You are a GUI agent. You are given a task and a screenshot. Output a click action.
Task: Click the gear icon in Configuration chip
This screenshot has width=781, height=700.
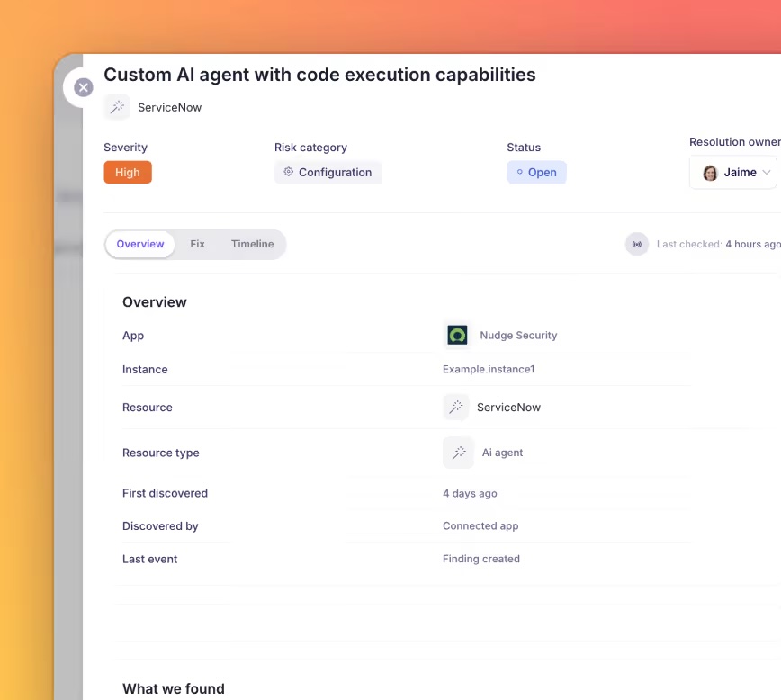click(289, 172)
